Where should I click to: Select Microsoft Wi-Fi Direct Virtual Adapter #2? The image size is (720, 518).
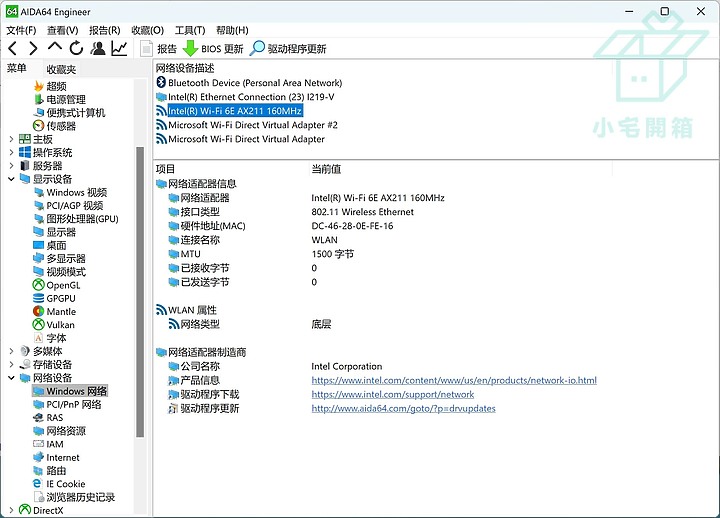point(247,125)
